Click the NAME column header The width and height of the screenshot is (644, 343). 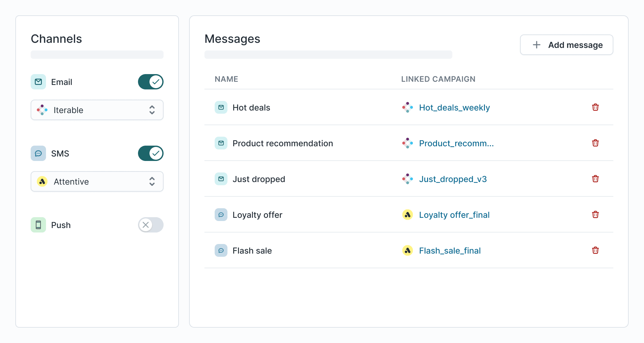(x=226, y=79)
